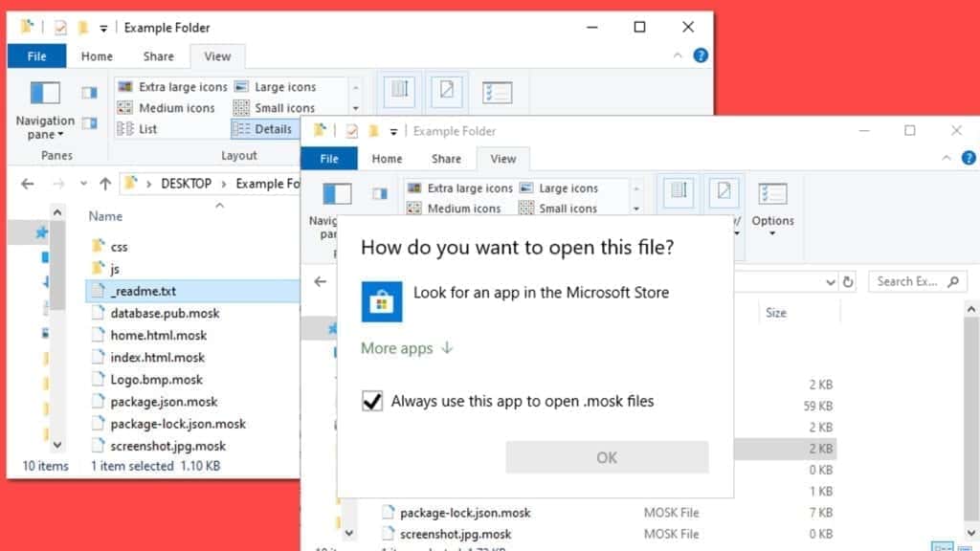This screenshot has width=980, height=551.
Task: Select View tab in back Example Folder window
Action: click(217, 56)
